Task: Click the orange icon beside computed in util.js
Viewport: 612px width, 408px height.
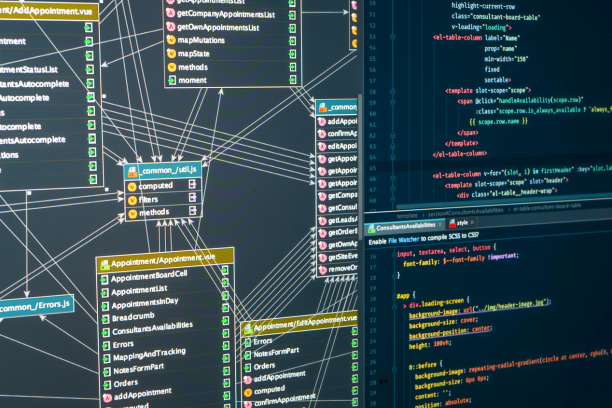Action: (x=131, y=186)
